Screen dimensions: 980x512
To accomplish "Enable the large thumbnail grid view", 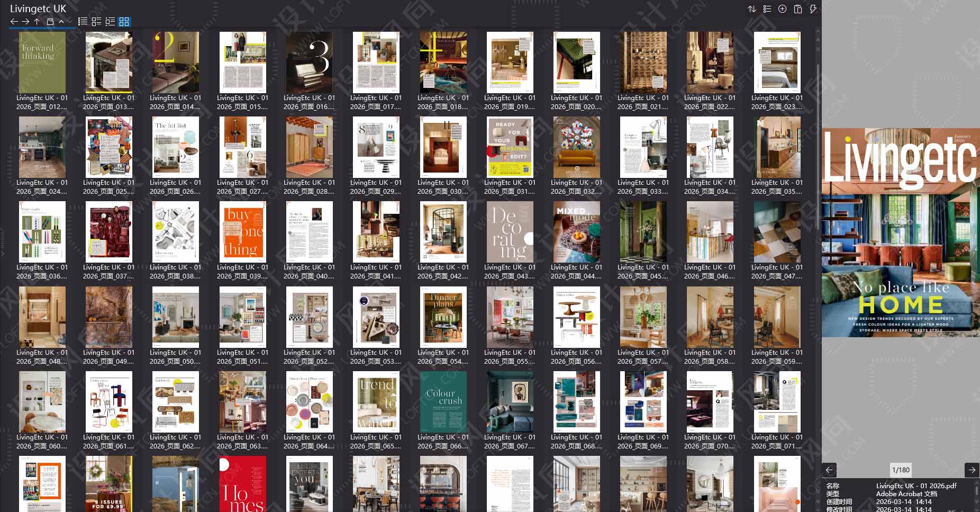I will [124, 22].
